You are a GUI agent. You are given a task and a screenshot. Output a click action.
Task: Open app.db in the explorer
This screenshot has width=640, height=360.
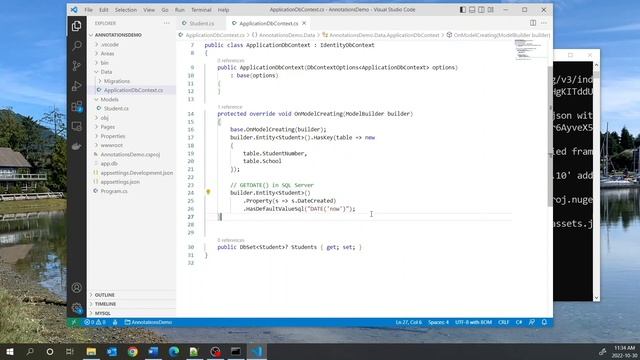(x=109, y=164)
